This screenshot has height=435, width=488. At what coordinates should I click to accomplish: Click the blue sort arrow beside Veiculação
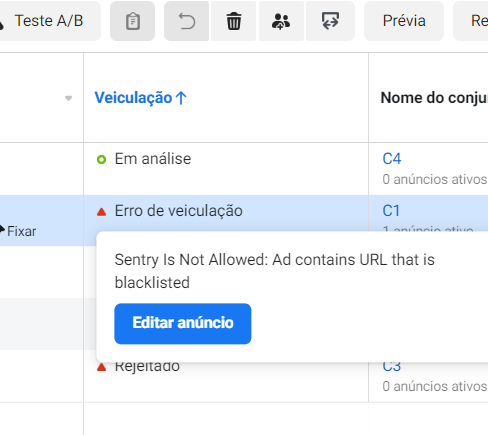[x=181, y=98]
